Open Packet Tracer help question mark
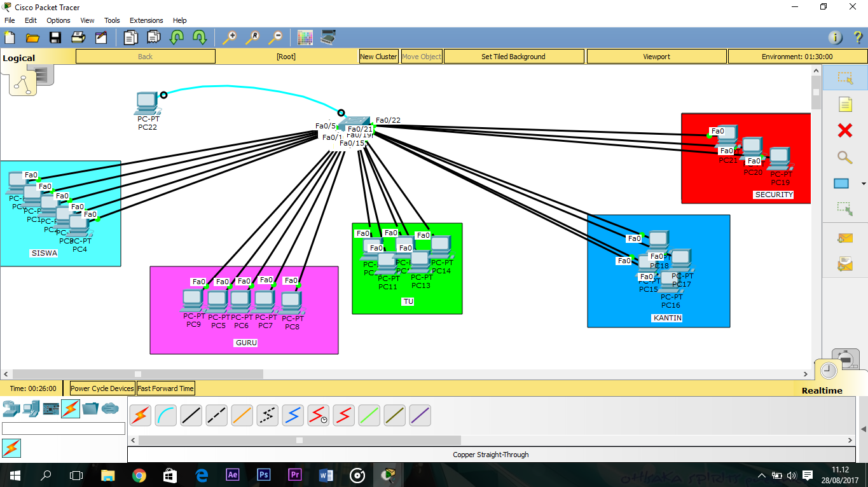The width and height of the screenshot is (868, 487). point(857,38)
